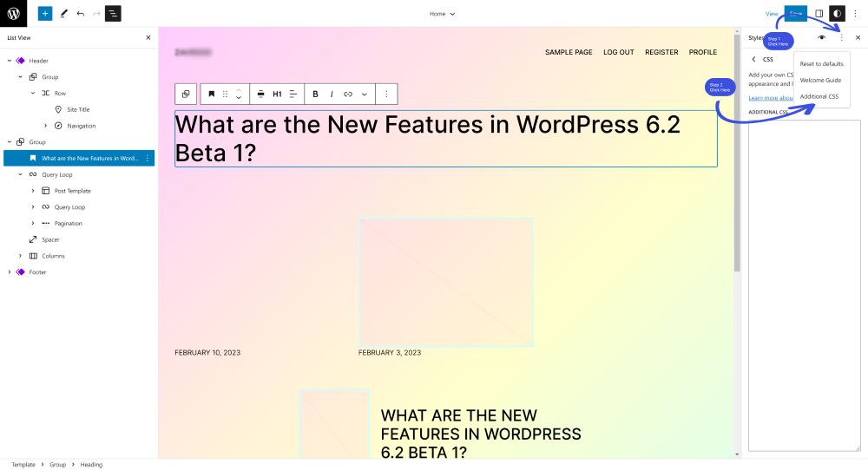Collapse the Group under Header in List View
The image size is (868, 470).
point(21,77)
